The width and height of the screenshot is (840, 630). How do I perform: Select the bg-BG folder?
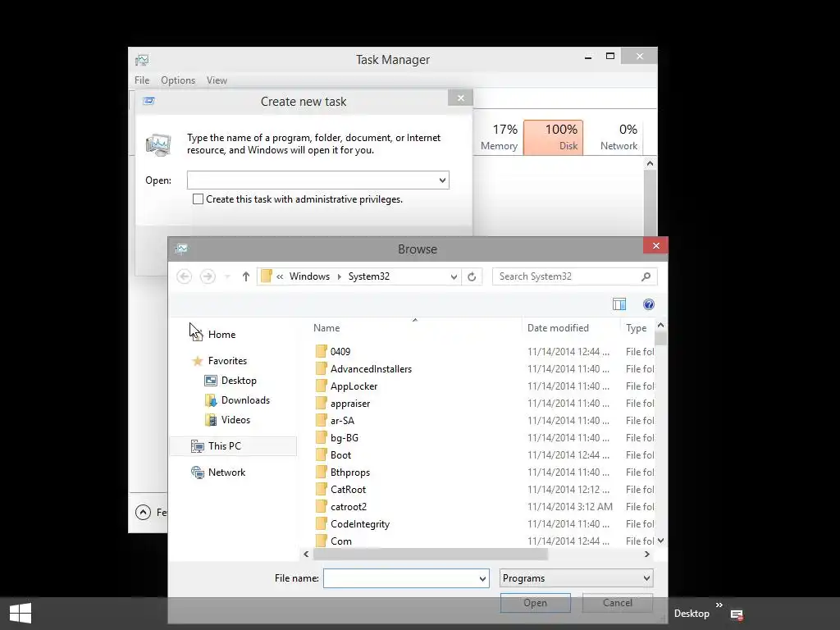344,438
